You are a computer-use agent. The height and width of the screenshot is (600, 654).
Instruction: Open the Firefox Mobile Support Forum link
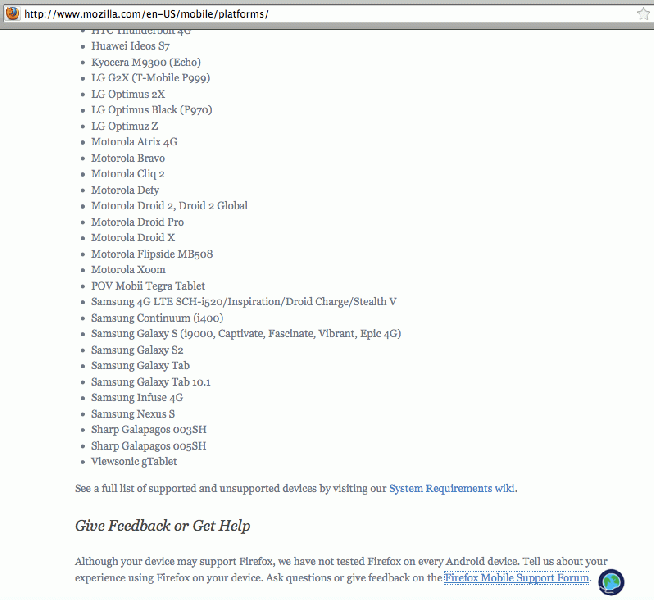coord(517,578)
